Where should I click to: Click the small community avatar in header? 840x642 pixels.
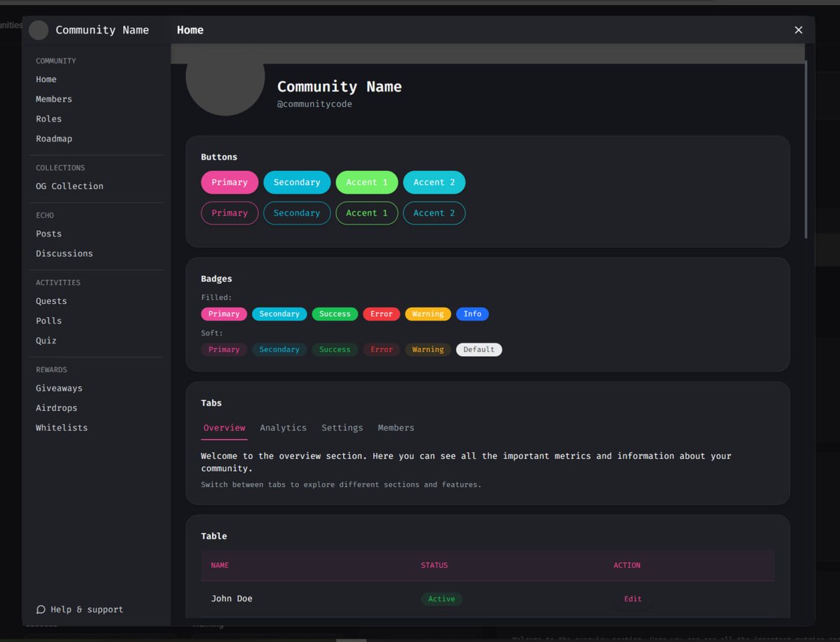pyautogui.click(x=38, y=30)
